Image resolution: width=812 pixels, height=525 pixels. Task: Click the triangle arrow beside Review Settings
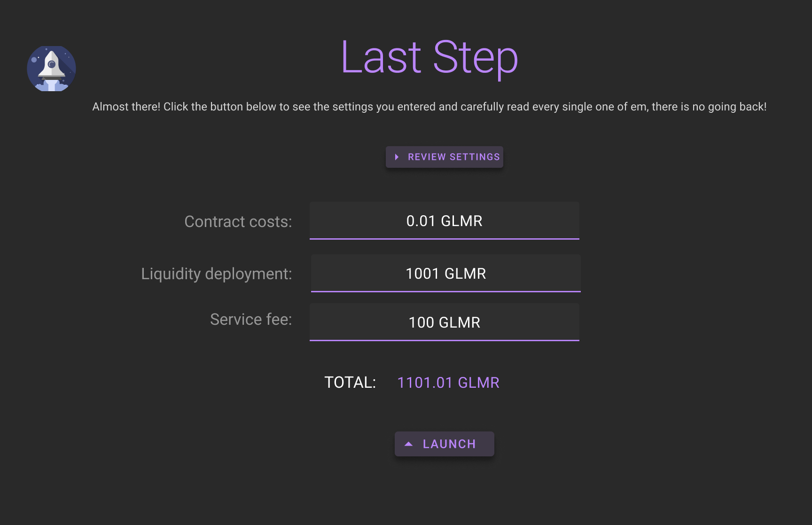tap(397, 157)
